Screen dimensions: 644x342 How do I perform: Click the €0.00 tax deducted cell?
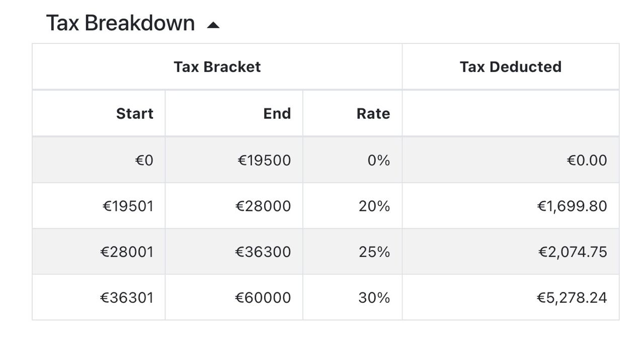[x=587, y=161]
